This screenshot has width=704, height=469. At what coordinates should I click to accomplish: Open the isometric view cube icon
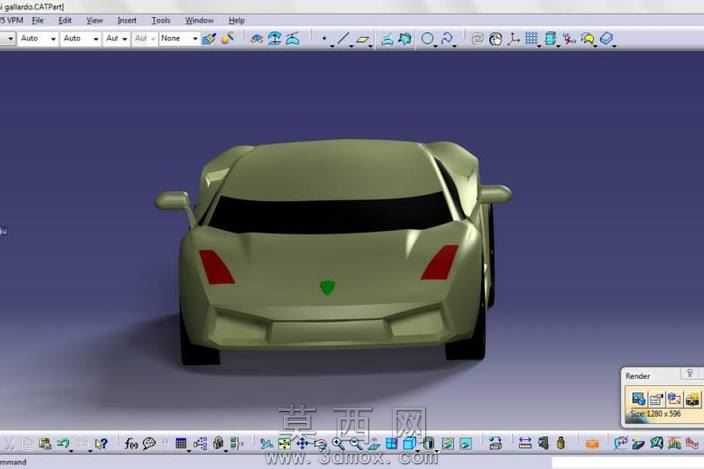pos(409,443)
